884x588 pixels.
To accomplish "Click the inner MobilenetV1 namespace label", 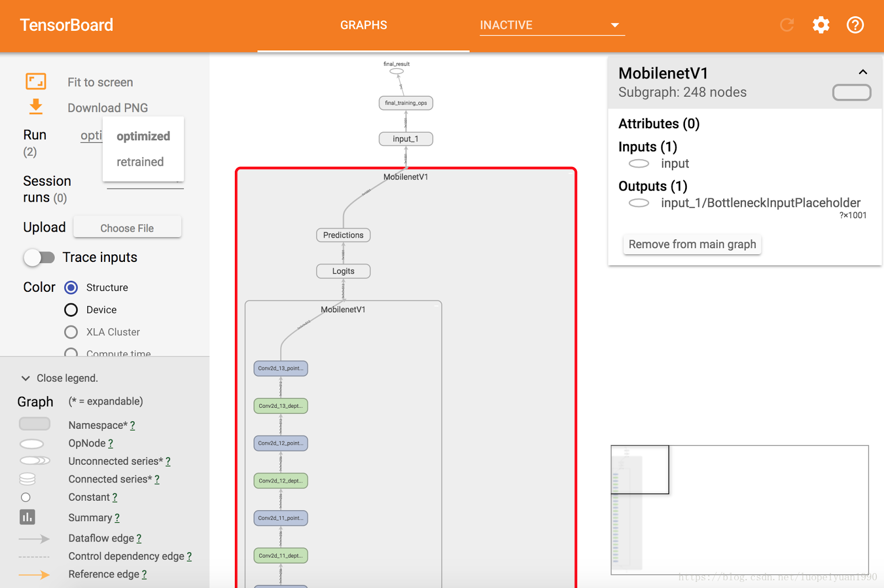I will [343, 309].
